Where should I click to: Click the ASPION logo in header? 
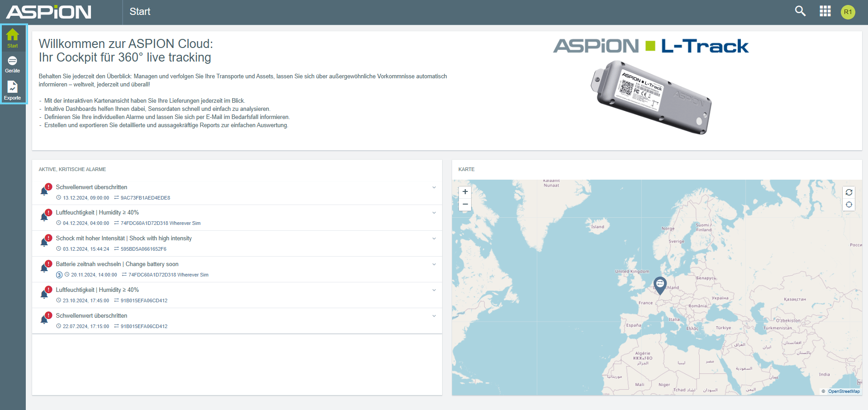tap(49, 12)
